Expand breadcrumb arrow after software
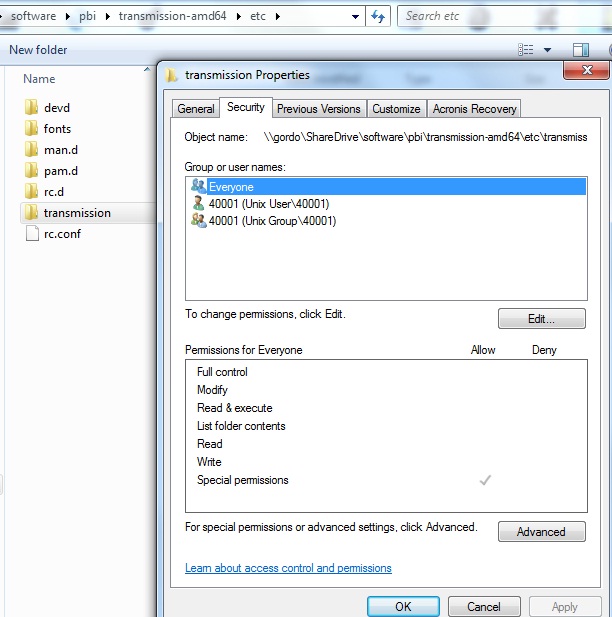Image resolution: width=612 pixels, height=617 pixels. tap(68, 17)
